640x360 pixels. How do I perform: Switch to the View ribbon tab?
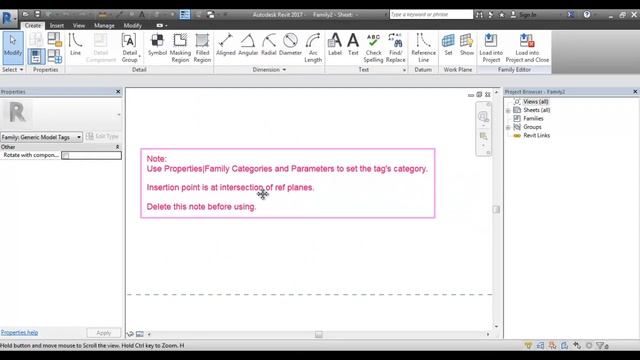(x=79, y=26)
